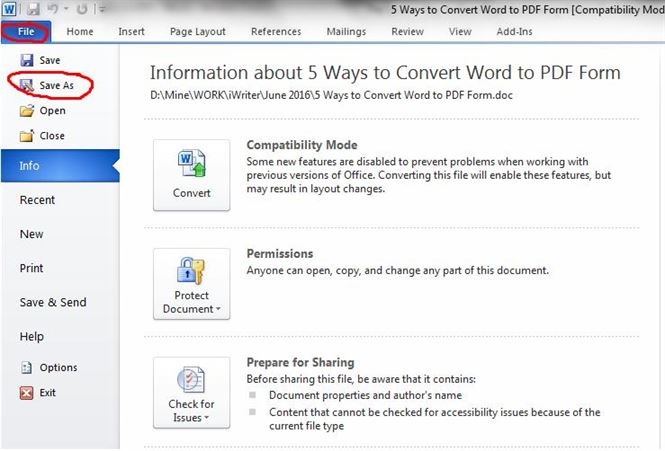Click the Word application icon in title bar
Viewport: 665px width, 451px height.
tap(9, 8)
